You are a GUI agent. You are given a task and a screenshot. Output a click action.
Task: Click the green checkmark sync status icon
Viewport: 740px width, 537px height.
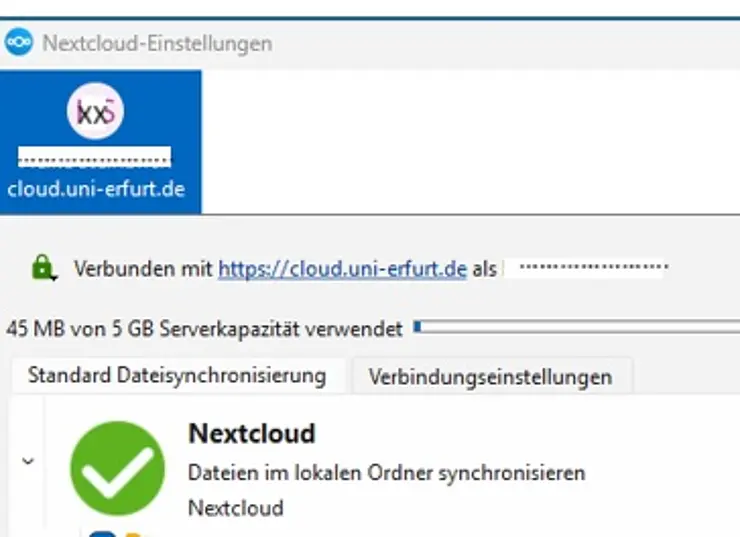tap(117, 467)
